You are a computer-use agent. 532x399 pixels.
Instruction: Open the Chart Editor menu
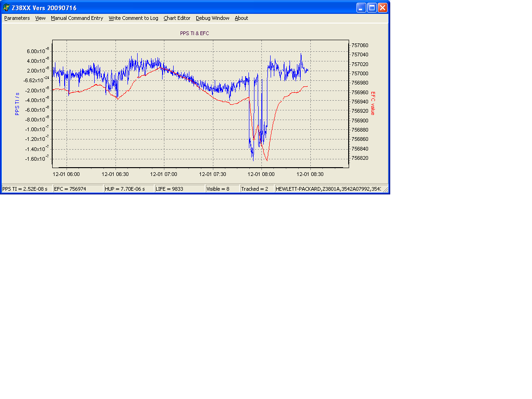177,18
